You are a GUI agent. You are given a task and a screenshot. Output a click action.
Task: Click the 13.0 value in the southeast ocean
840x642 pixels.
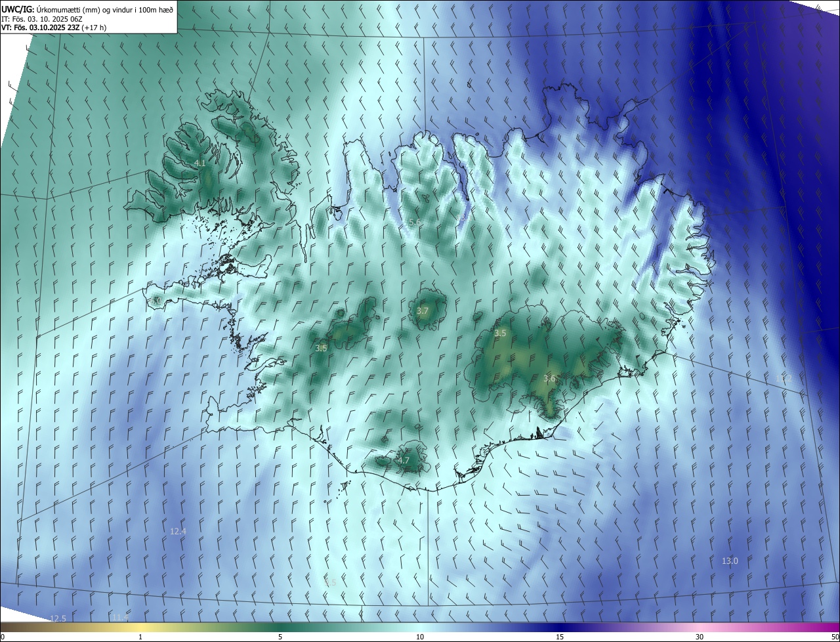730,561
